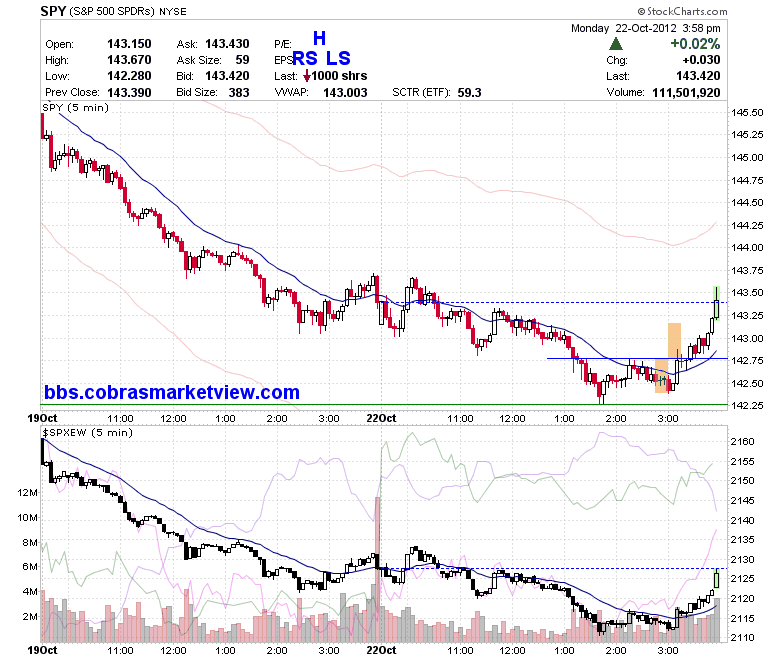Viewport: 780px width, 659px height.
Task: Click the green highlighted last candle on SPY chart
Action: click(x=716, y=303)
